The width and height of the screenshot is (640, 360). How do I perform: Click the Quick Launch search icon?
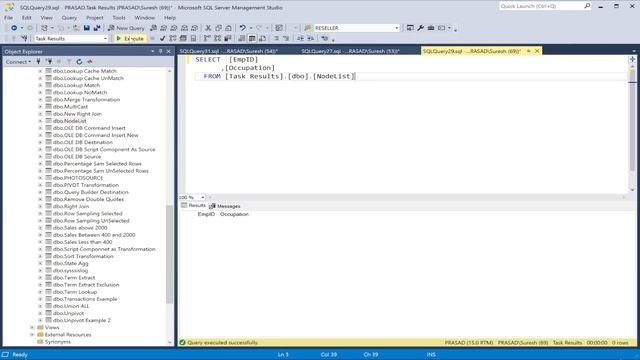click(587, 6)
